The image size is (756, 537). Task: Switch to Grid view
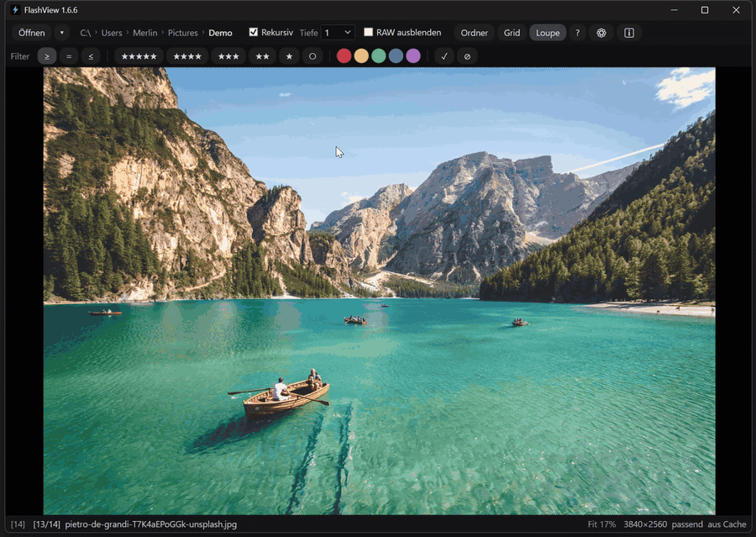(x=512, y=33)
